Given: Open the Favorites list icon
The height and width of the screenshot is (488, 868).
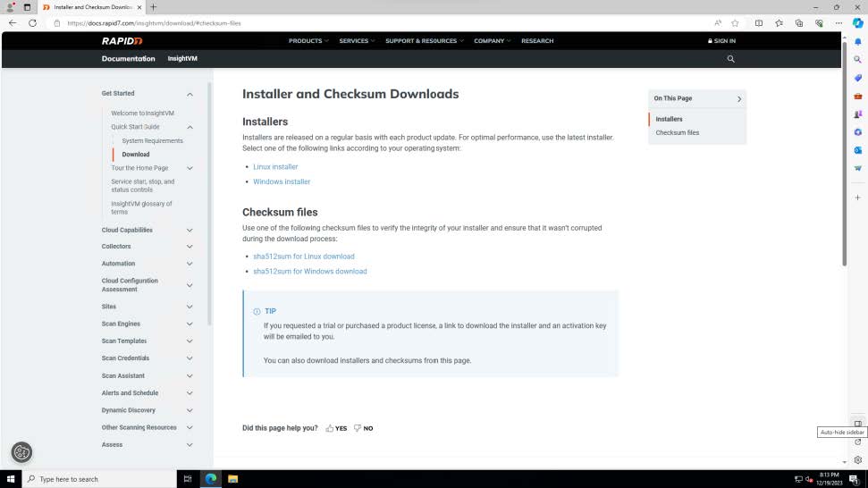Looking at the screenshot, I should 779,23.
